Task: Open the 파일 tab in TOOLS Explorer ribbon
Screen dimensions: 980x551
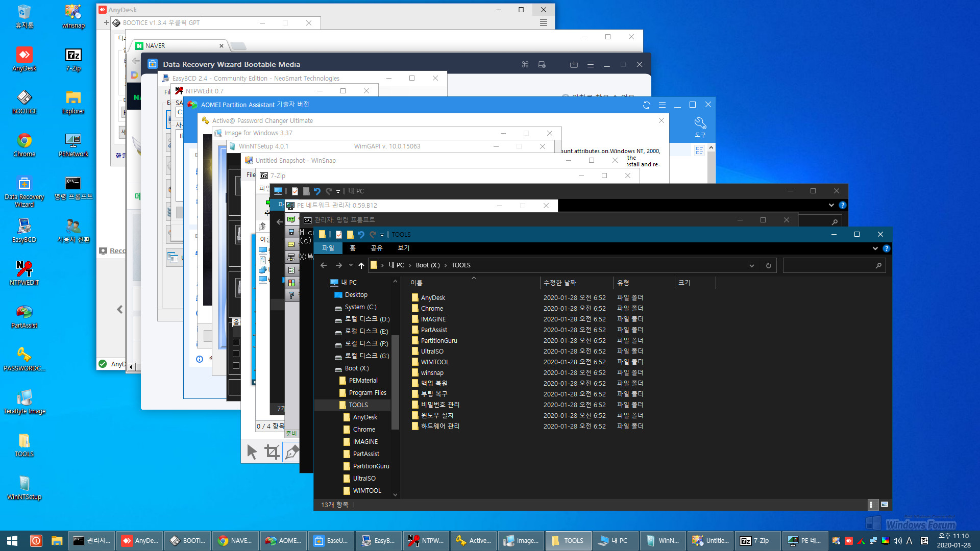Action: point(328,248)
